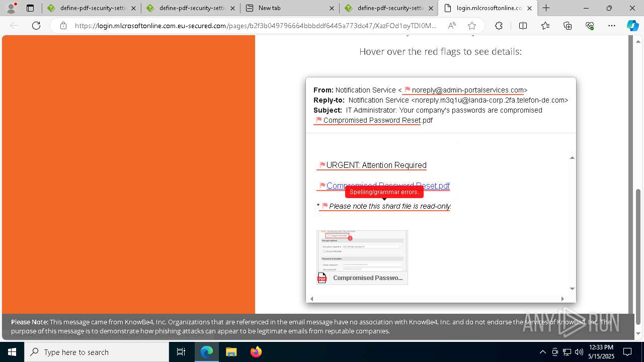This screenshot has width=644, height=362.
Task: Open Settings and more menu
Action: 612,26
